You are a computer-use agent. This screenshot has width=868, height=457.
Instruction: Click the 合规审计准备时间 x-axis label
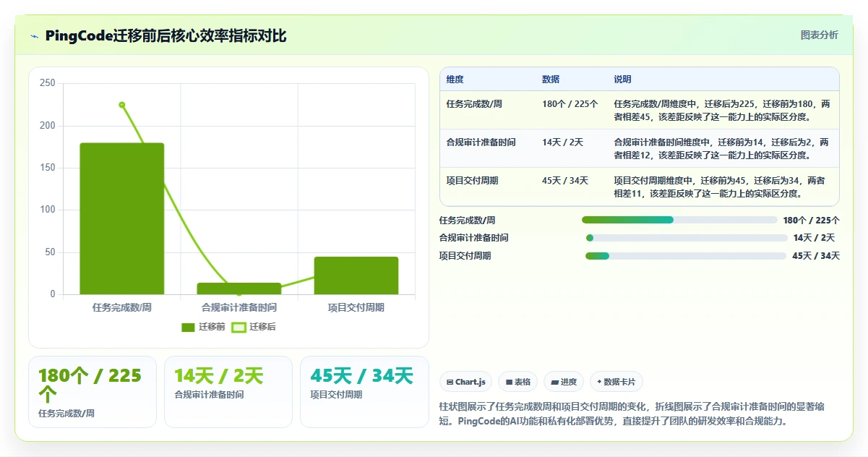tap(239, 307)
